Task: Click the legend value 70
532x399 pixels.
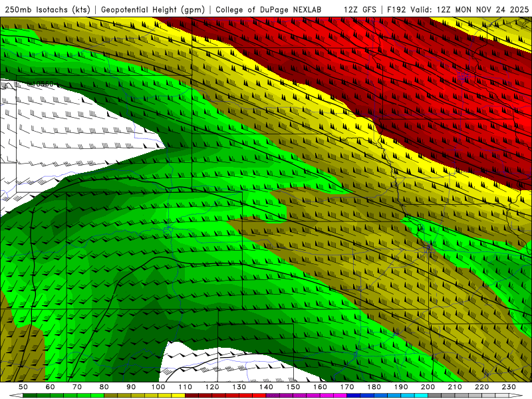Action: pyautogui.click(x=77, y=387)
